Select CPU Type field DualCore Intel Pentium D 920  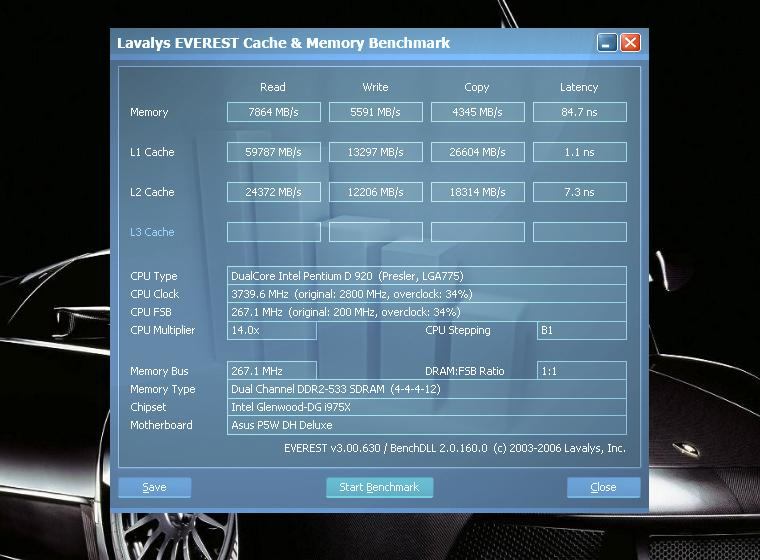tap(427, 276)
